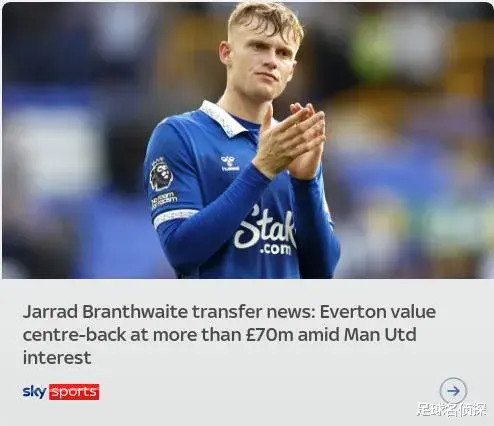Click the Sky Sports logo
The width and height of the screenshot is (494, 426).
(x=61, y=392)
